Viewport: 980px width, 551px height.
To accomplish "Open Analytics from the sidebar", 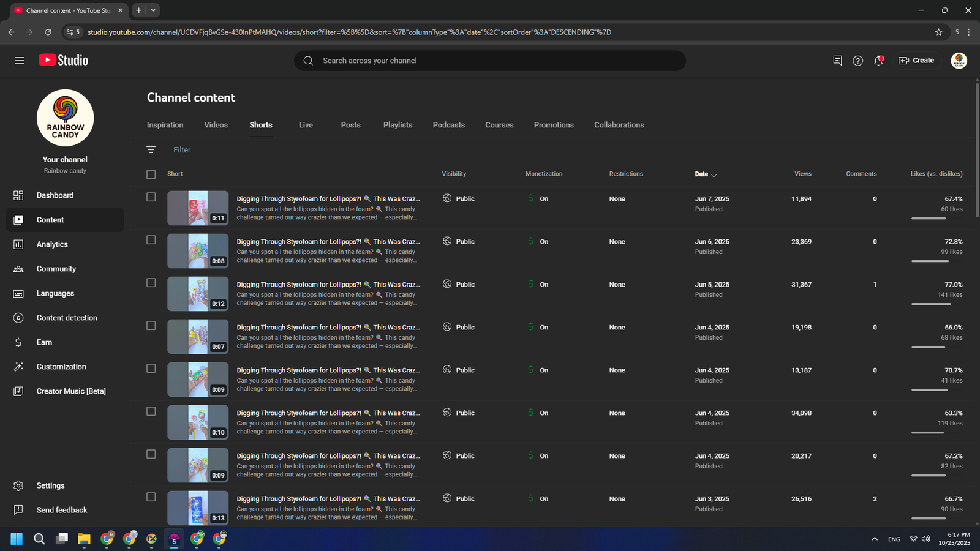I will pyautogui.click(x=52, y=244).
